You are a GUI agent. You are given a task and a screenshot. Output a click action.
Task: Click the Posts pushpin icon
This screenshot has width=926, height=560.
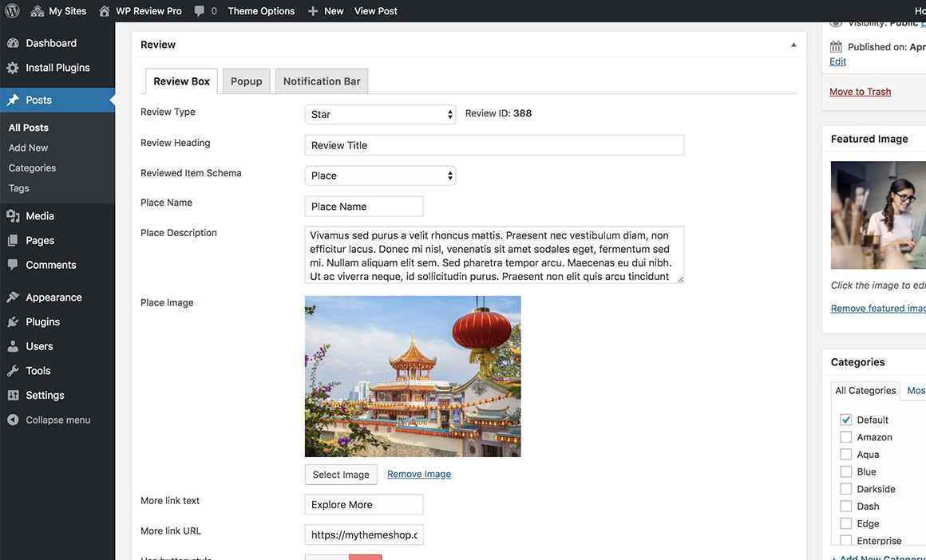[13, 100]
